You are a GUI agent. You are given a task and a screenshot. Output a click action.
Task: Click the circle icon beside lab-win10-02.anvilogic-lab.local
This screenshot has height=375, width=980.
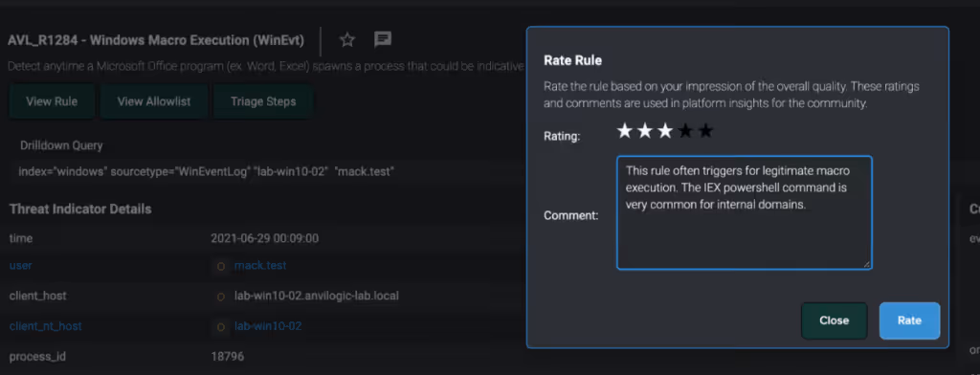(221, 297)
